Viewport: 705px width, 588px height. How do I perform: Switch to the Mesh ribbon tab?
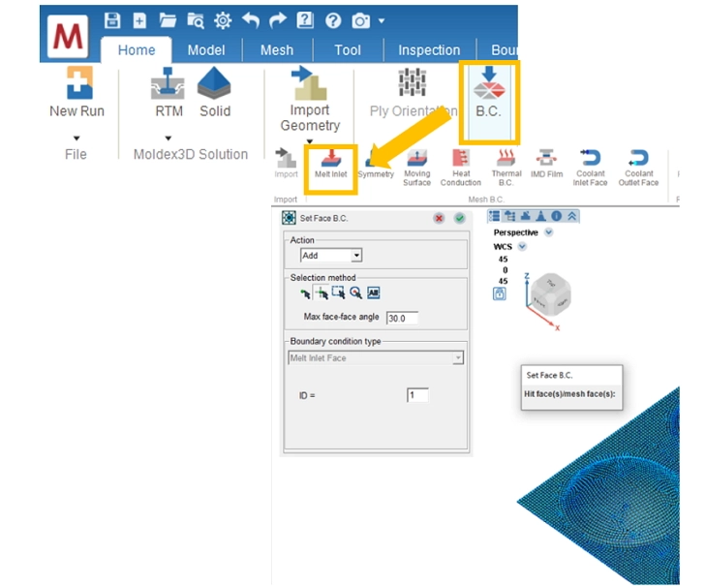277,50
